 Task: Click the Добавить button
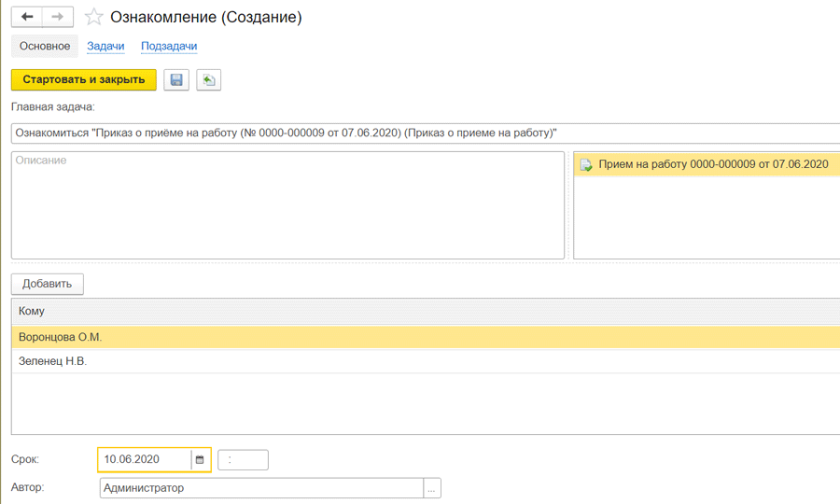(x=48, y=284)
